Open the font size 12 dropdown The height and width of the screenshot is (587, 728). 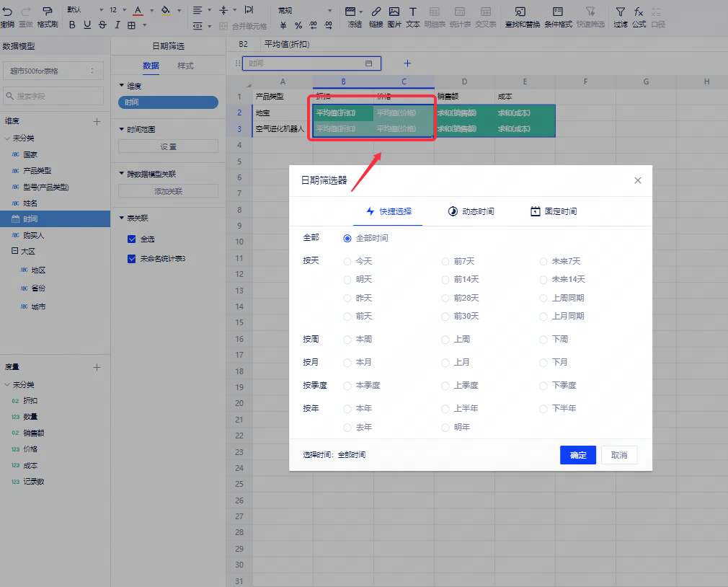click(x=117, y=10)
